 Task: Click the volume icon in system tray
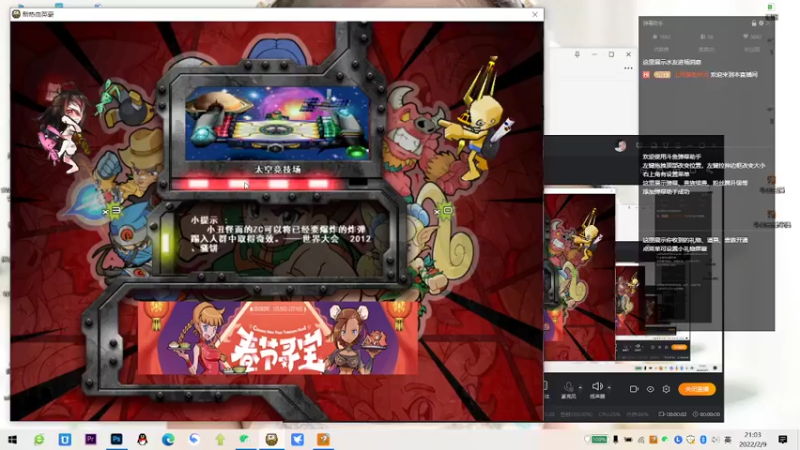pyautogui.click(x=715, y=439)
